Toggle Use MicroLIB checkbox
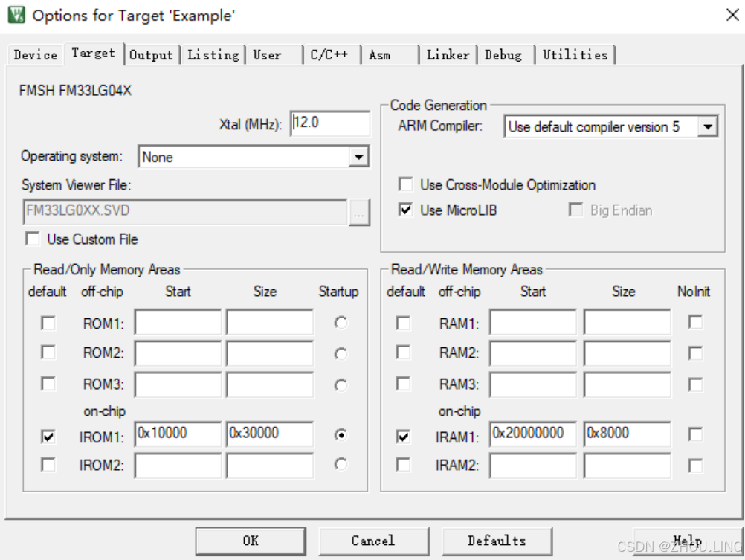This screenshot has height=560, width=745. click(405, 210)
